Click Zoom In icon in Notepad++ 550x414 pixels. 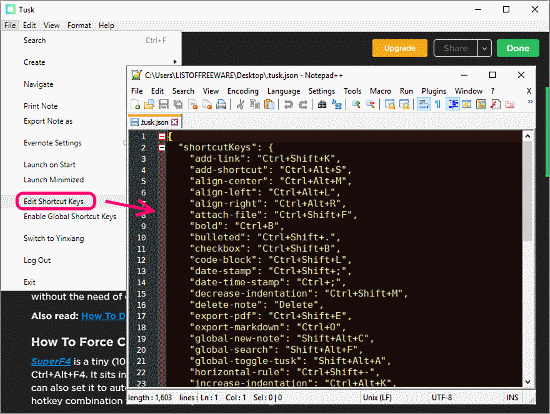[356, 104]
